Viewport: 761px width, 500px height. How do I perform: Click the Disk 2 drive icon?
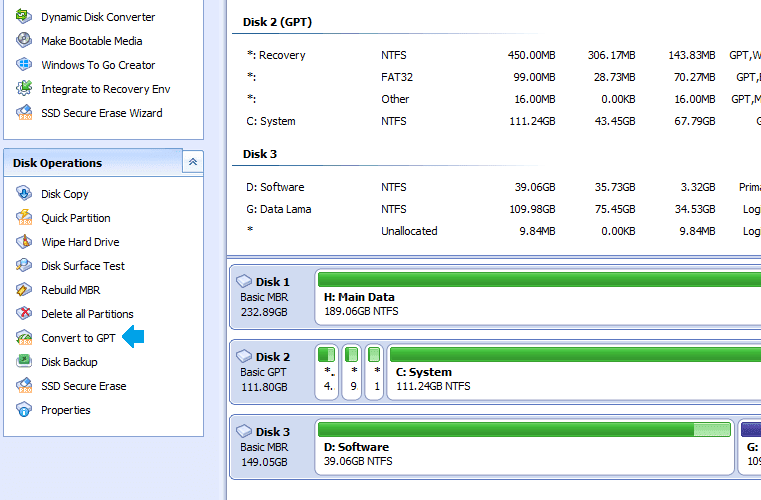pos(244,356)
